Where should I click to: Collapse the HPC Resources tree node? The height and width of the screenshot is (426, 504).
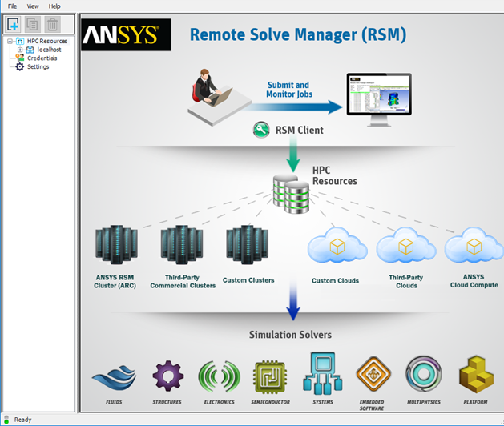tap(10, 41)
